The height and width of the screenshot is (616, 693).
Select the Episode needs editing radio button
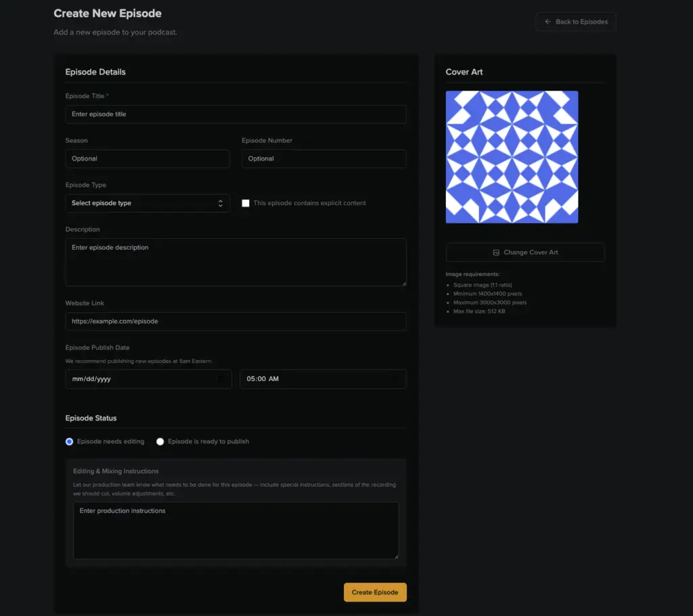[69, 441]
